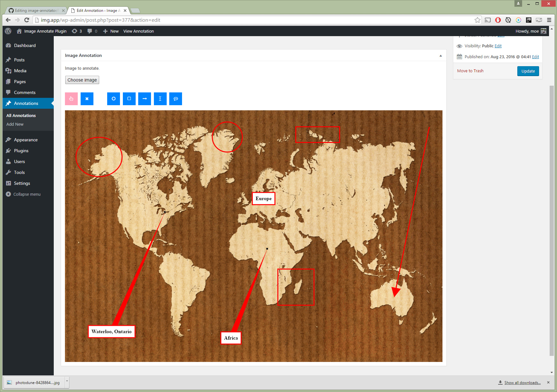Click the delete (X) annotation tool
This screenshot has height=392, width=557.
[x=87, y=99]
